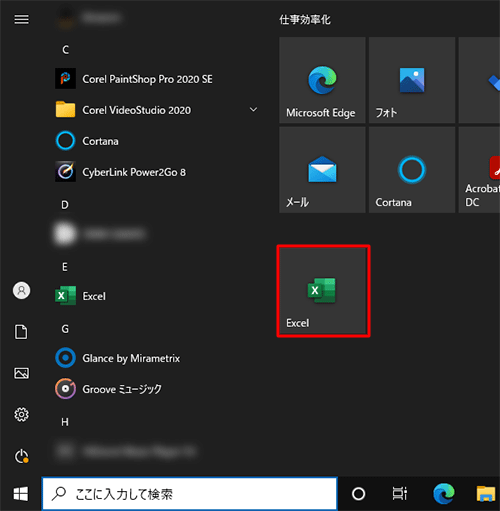Screen dimensions: 500x511
Task: Open Microsoft Edge from taskbar
Action: click(444, 493)
